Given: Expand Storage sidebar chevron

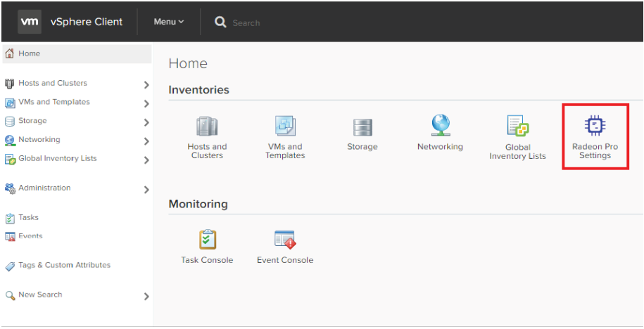Looking at the screenshot, I should pos(146,122).
